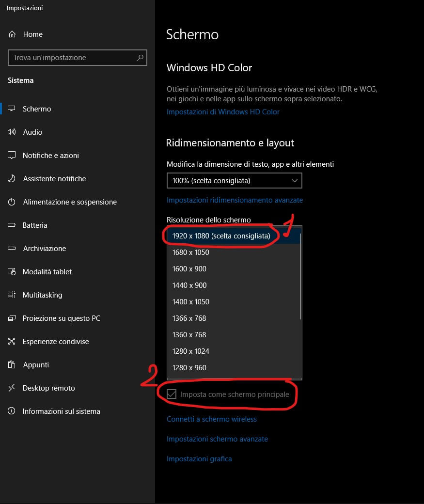Open the 100% scaling dropdown
The image size is (424, 504).
click(x=234, y=181)
